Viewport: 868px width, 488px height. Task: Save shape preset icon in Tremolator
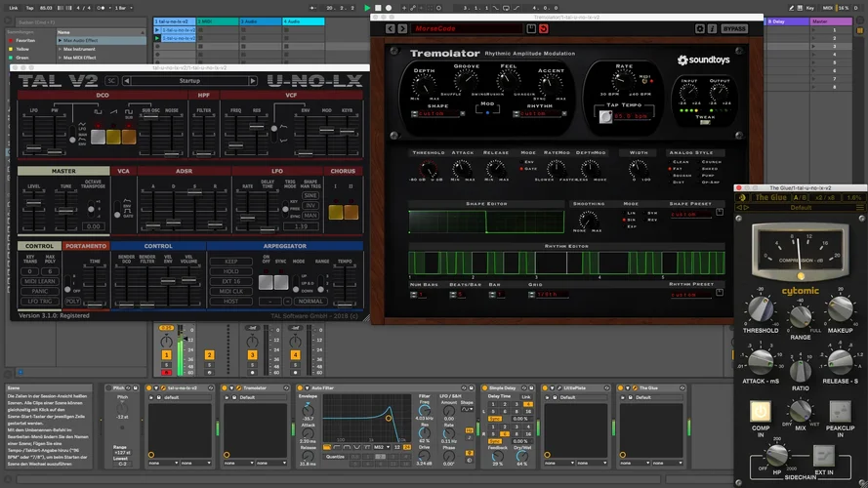click(x=719, y=212)
